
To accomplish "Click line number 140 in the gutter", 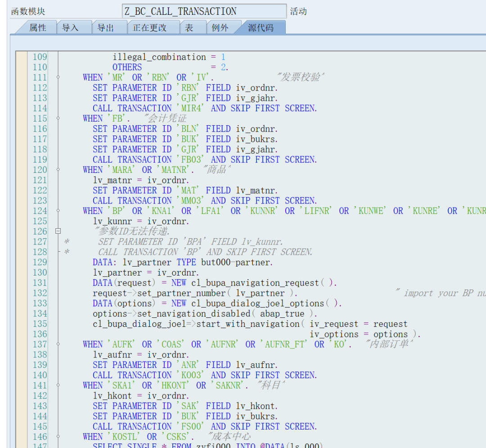I will point(40,375).
